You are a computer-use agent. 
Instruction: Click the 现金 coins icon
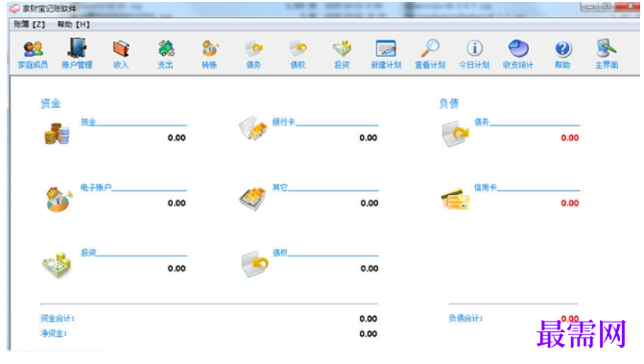(57, 133)
